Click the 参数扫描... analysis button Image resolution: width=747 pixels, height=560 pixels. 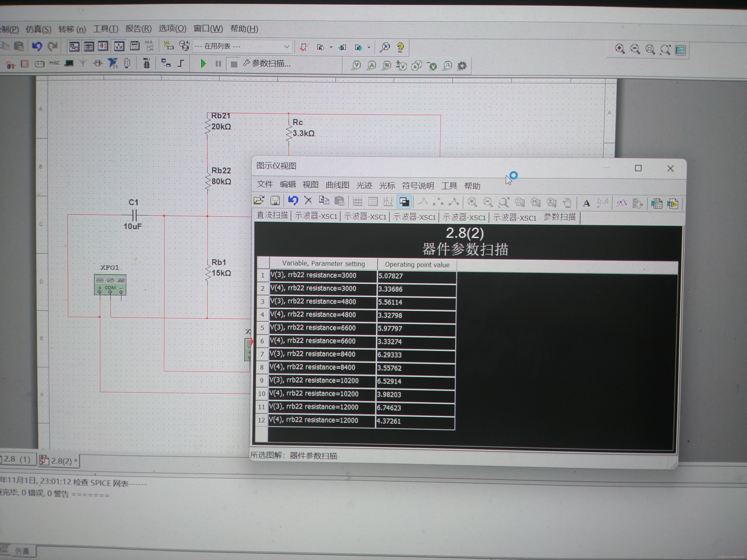[x=267, y=64]
